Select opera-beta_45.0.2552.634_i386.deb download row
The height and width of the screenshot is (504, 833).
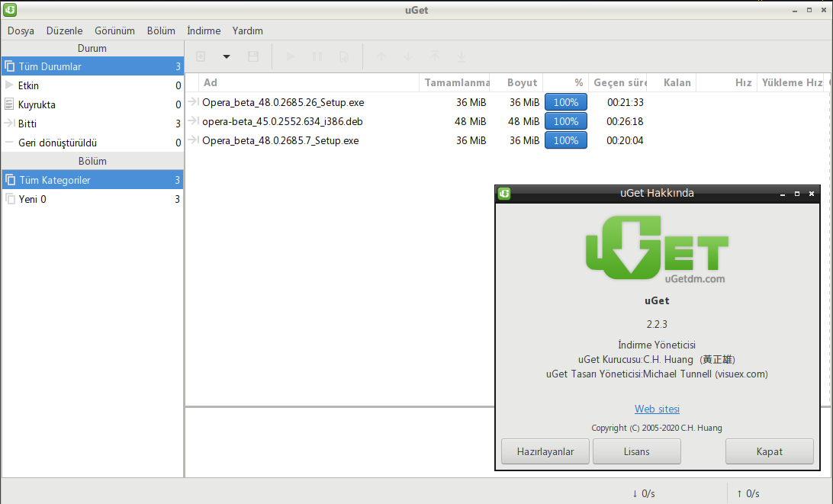point(507,121)
